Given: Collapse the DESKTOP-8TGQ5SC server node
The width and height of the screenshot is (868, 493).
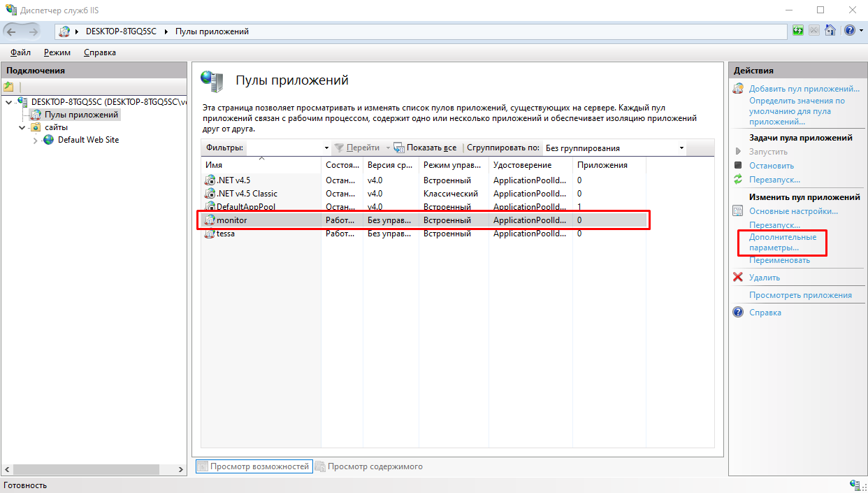Looking at the screenshot, I should click(8, 102).
